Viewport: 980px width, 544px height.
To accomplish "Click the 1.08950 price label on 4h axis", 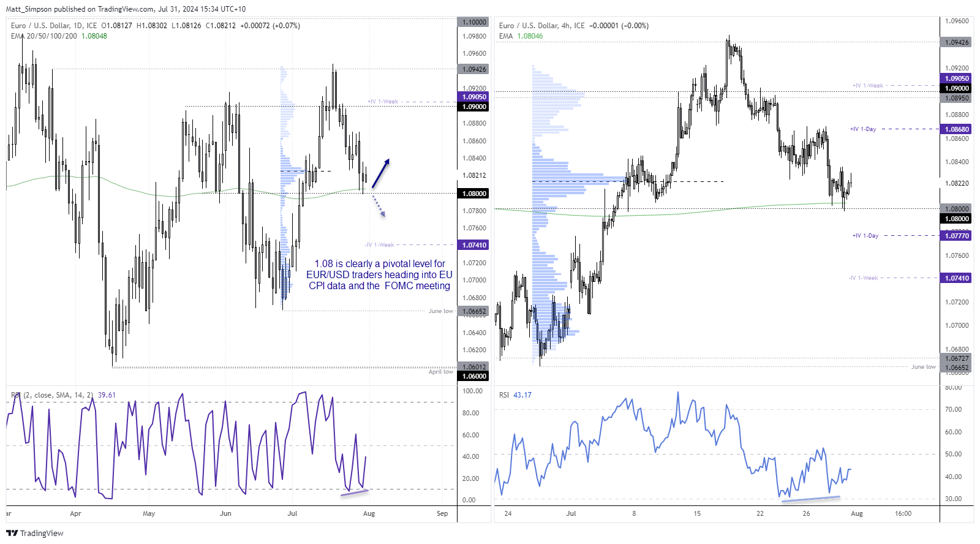I will (957, 98).
